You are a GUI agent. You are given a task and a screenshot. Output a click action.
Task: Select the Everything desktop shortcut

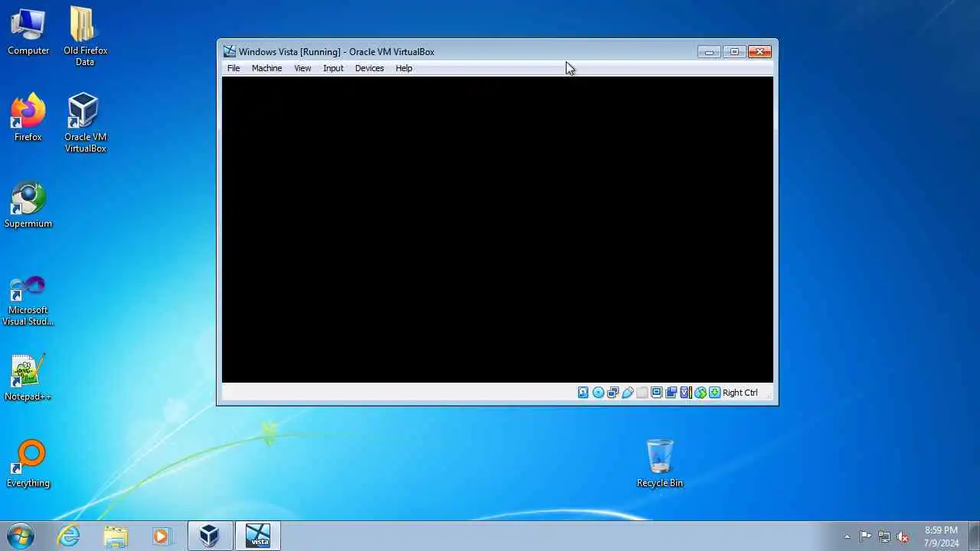point(28,464)
